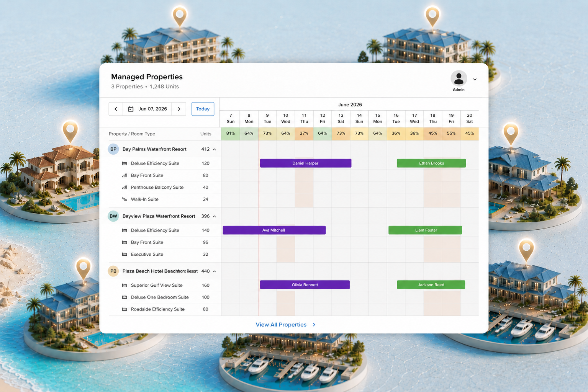Click bed icon for Bay Palms Deluxe Efficiency Suite
Viewport: 588px width, 392px height.
(124, 163)
